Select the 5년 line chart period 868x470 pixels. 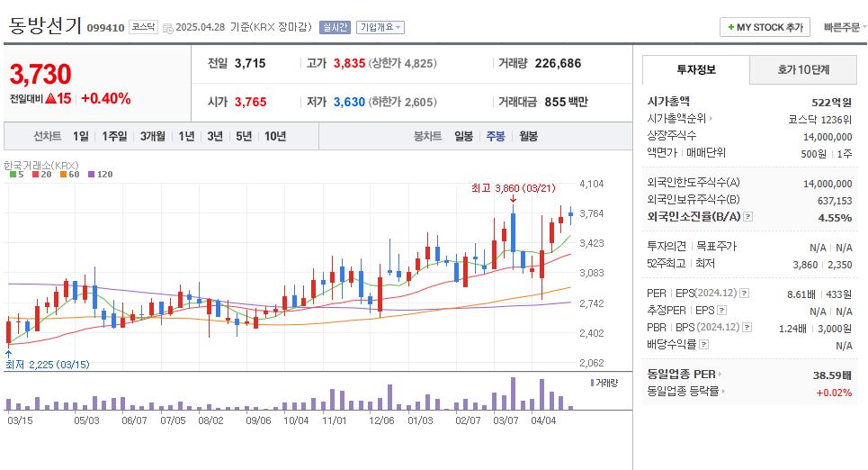coord(244,136)
